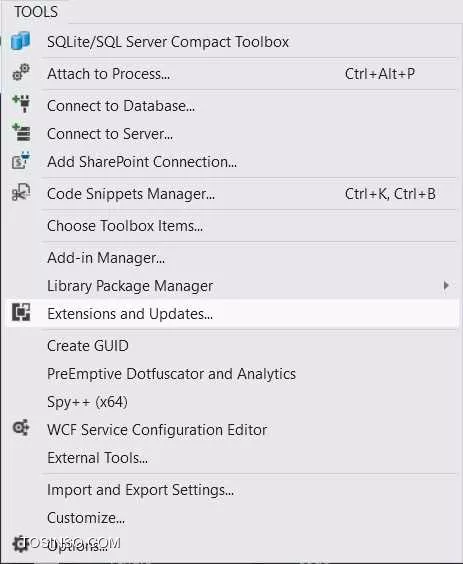Select External Tools... entry
463x564 pixels.
pos(97,458)
